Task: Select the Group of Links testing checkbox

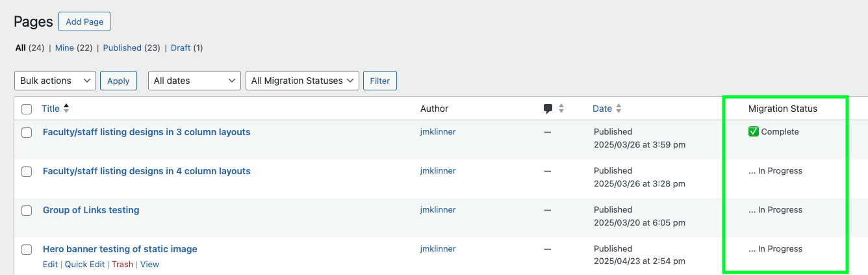Action: (27, 211)
